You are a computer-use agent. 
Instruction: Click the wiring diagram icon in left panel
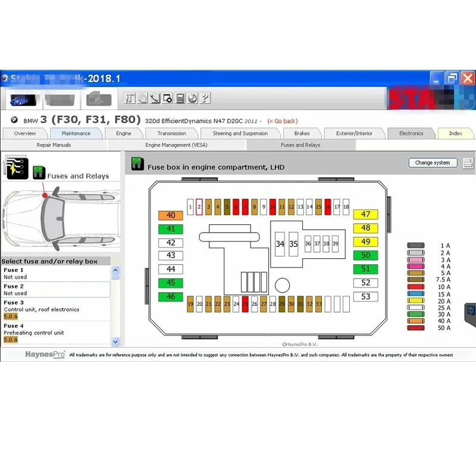(15, 168)
